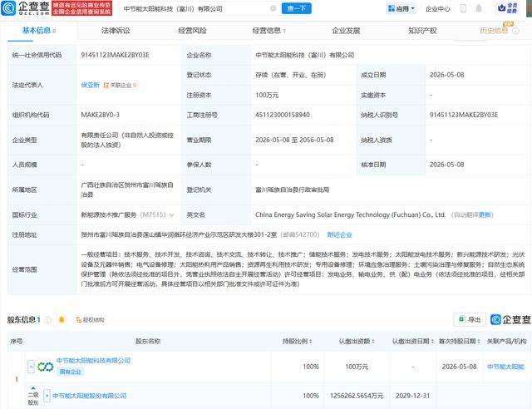Screen dimensions: 532x409
Task: Click orange bell icon beside 股东信息
Action: tap(62, 320)
